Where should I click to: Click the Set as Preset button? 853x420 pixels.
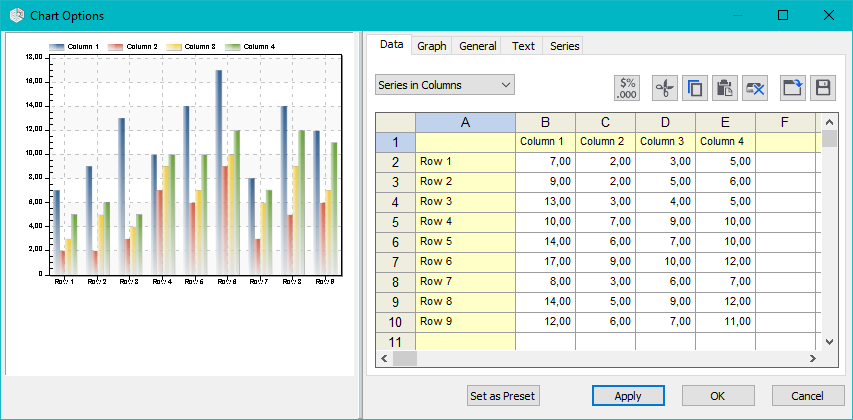pos(503,396)
